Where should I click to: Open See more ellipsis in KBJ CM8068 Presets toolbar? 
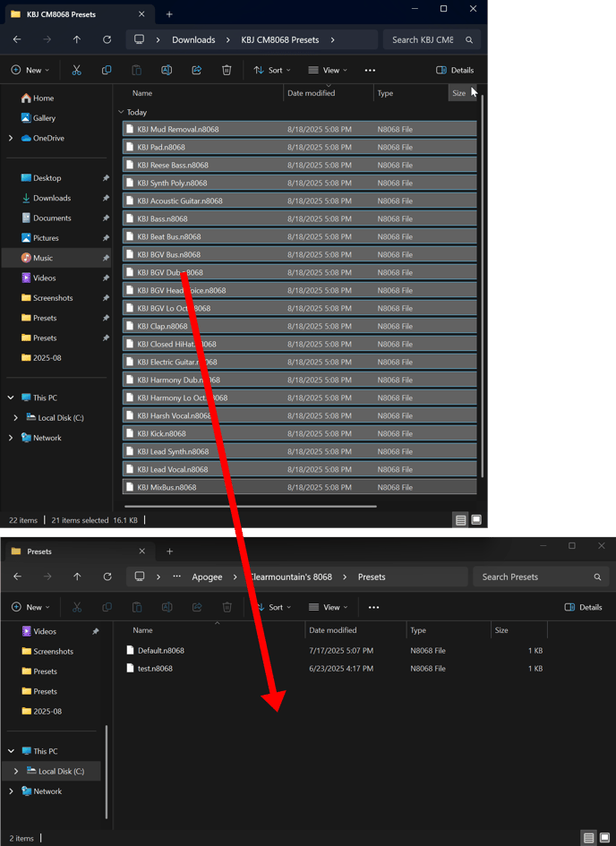[370, 70]
